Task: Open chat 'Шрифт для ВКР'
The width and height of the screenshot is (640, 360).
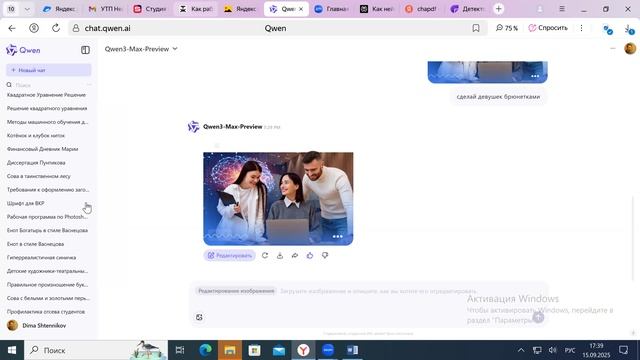Action: 26,203
